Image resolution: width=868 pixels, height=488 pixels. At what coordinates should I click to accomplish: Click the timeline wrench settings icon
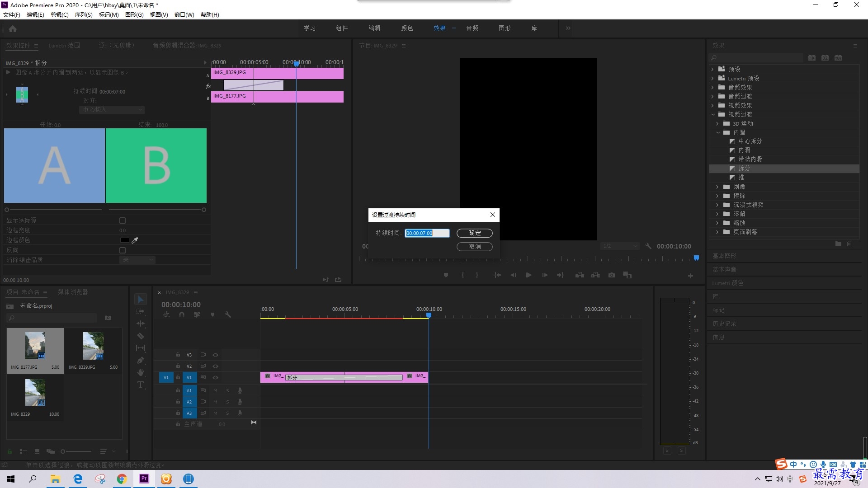(228, 314)
